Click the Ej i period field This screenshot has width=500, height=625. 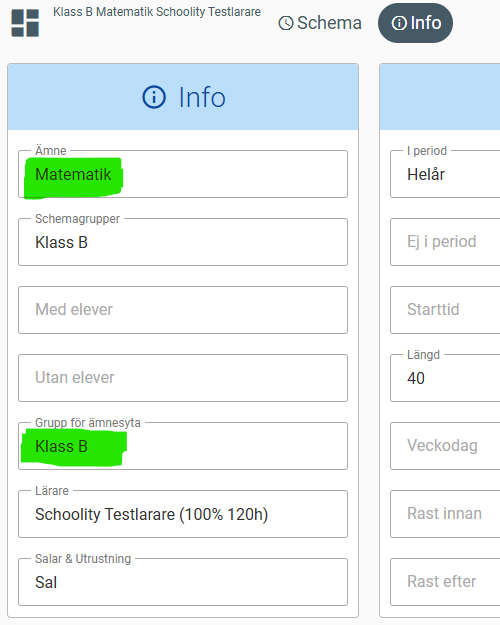(445, 242)
